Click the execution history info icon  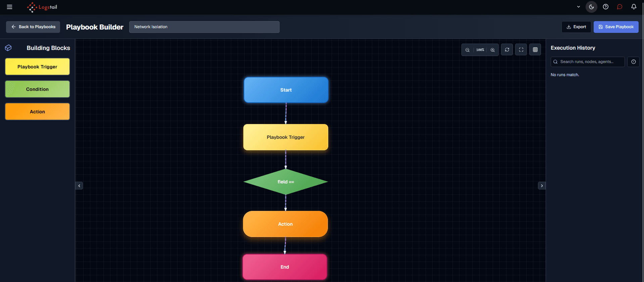pyautogui.click(x=634, y=62)
